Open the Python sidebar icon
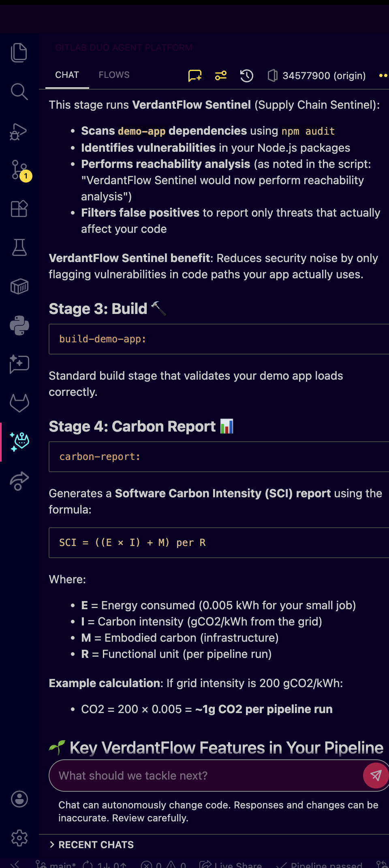 pos(19,325)
